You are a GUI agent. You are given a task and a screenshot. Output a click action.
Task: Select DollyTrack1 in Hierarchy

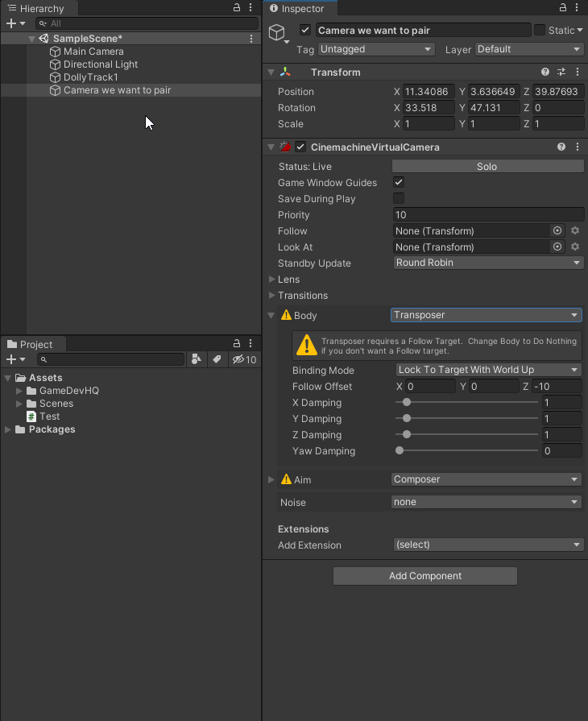[90, 77]
